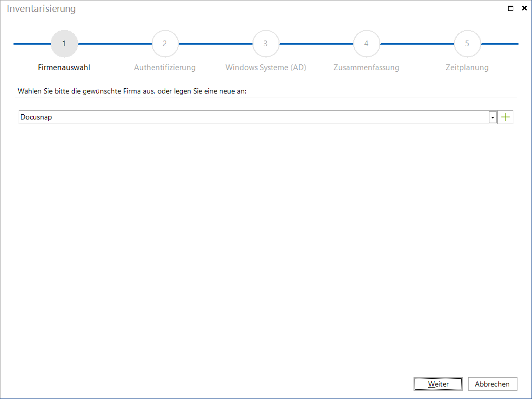Image resolution: width=532 pixels, height=399 pixels.
Task: Cancel the wizard with the Abbrechen button
Action: (x=493, y=384)
